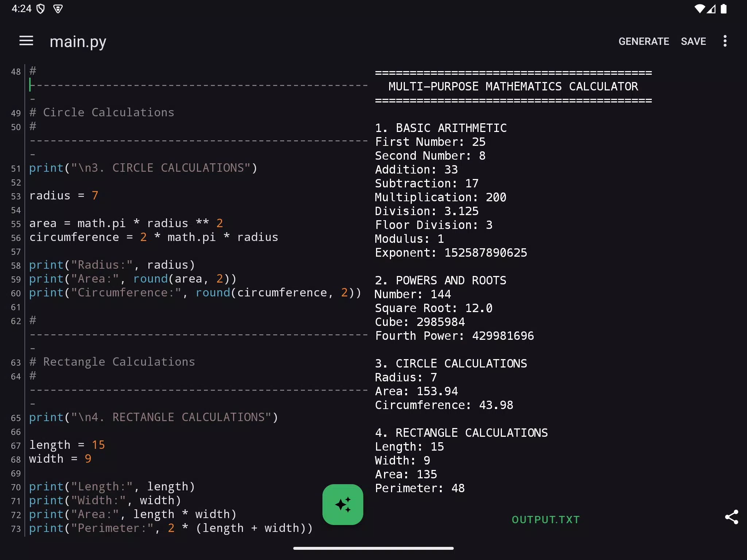
Task: Open the OUTPUT.TXT link
Action: 546,520
